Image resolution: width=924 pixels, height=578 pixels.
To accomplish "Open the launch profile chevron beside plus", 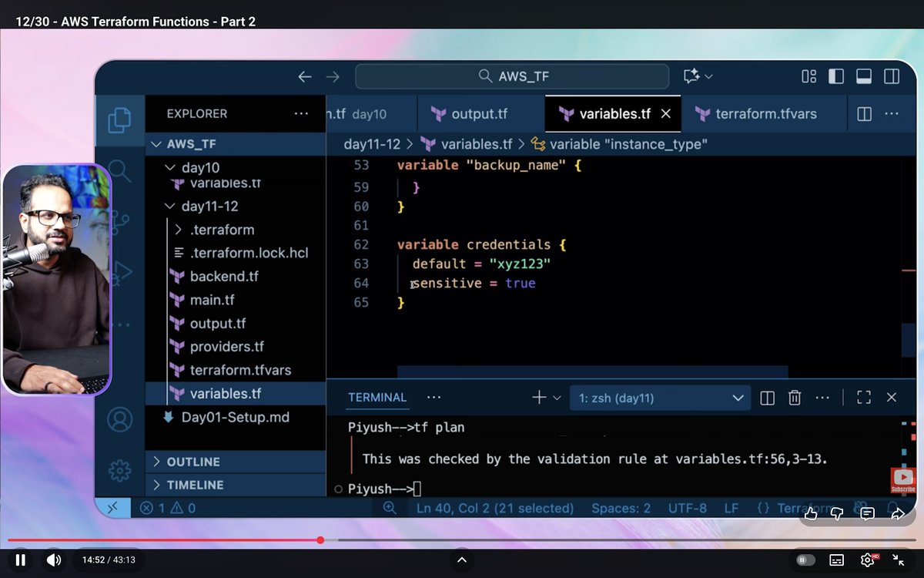I will (x=557, y=398).
